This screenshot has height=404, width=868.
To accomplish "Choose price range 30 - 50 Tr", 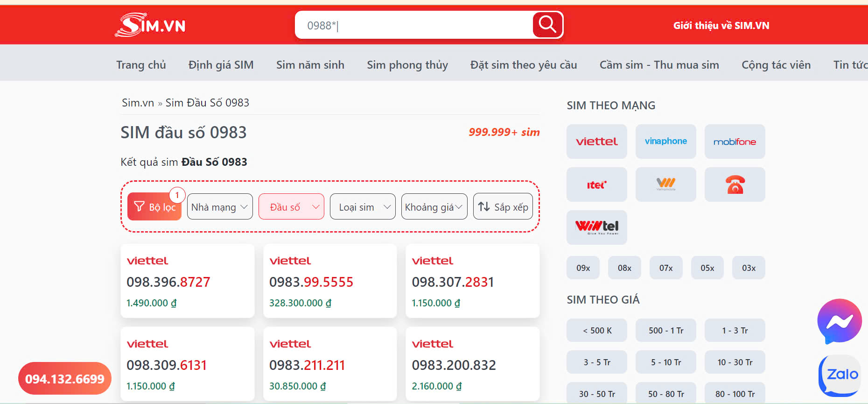I will tap(597, 393).
